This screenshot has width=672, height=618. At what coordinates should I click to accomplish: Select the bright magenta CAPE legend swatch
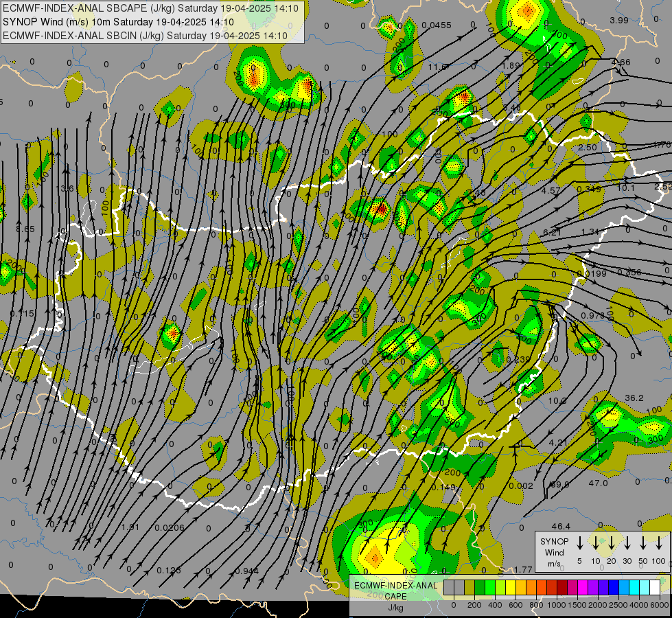tap(583, 587)
